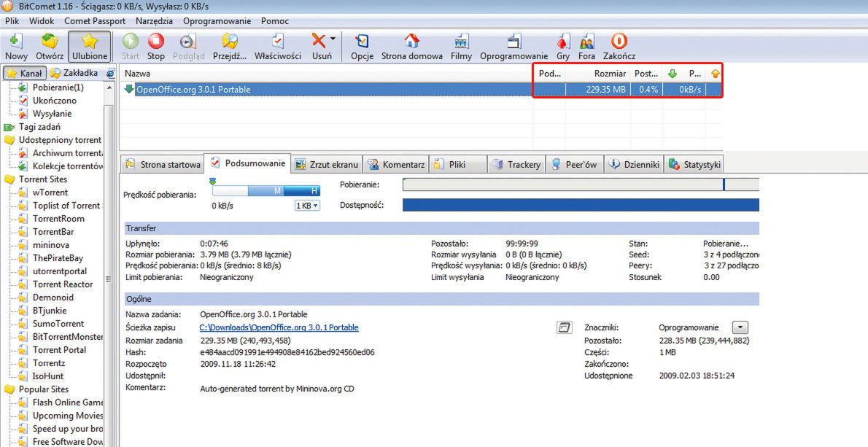This screenshot has height=447, width=868.
Task: Switch to the Statystyki tab
Action: (x=694, y=164)
